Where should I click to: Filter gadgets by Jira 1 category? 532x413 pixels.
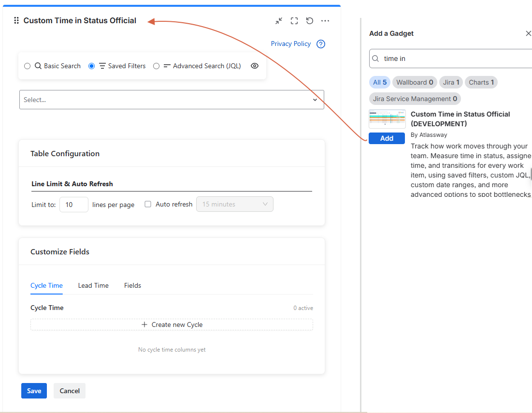pos(451,82)
